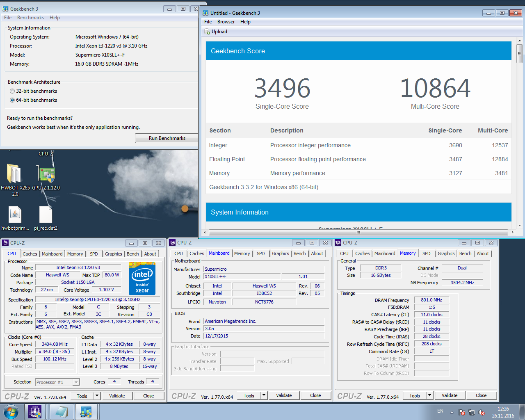Open Tools dropdown arrow in CPU-Z Mainboard window
Screen dimensions: 525x420
point(264,395)
